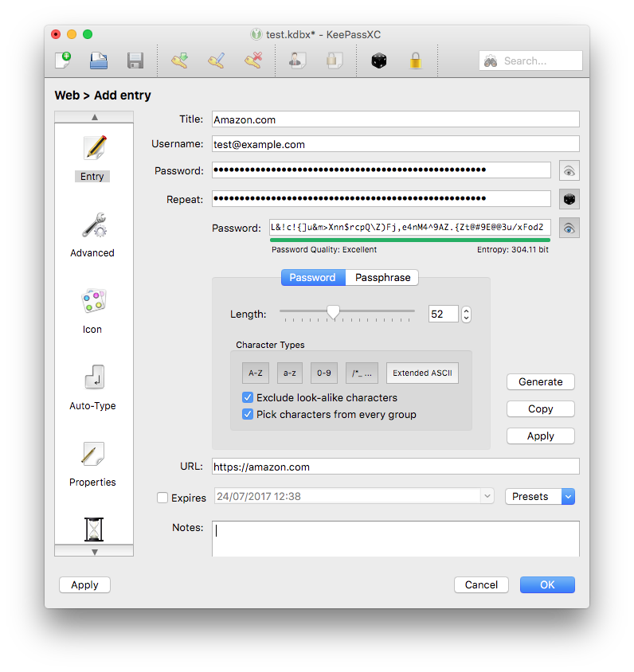
Task: Click the Username input field
Action: (x=396, y=144)
